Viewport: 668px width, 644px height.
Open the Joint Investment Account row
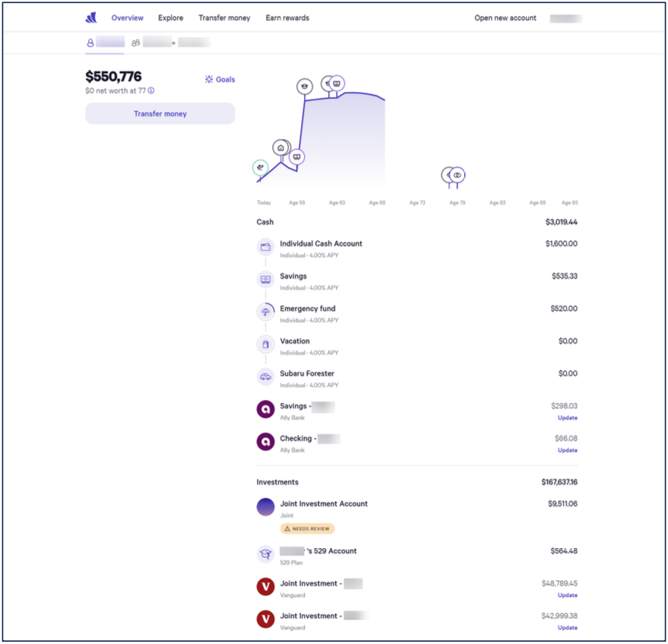(416, 516)
